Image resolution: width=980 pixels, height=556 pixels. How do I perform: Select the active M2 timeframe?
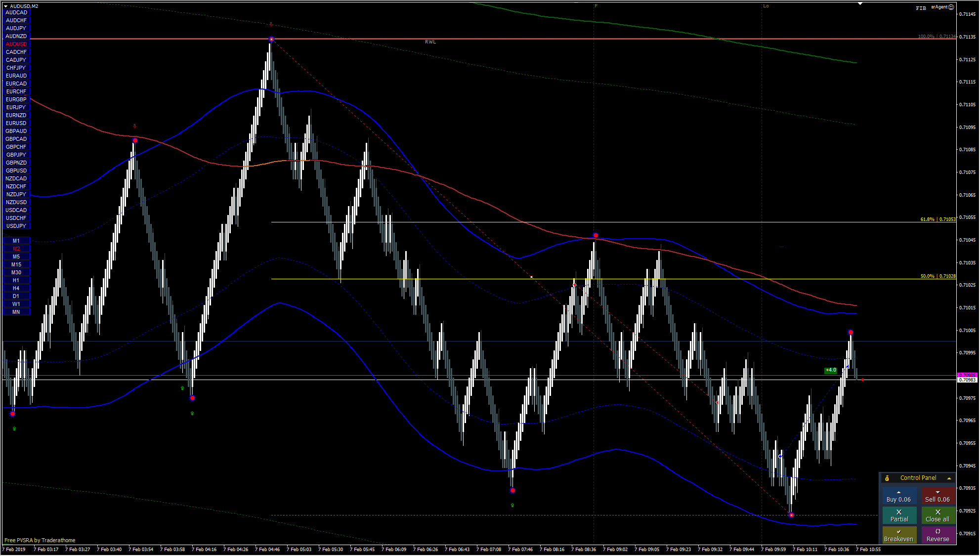point(16,249)
